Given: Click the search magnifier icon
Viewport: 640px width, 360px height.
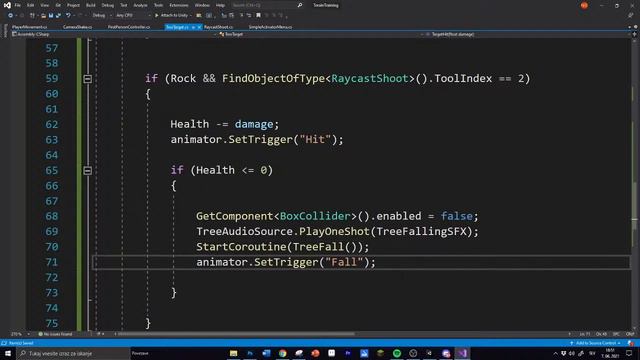Looking at the screenshot, I should click(300, 5).
